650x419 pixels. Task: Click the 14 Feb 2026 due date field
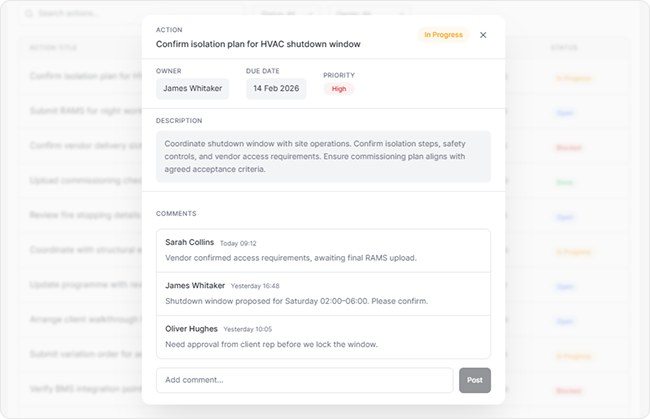[x=275, y=89]
